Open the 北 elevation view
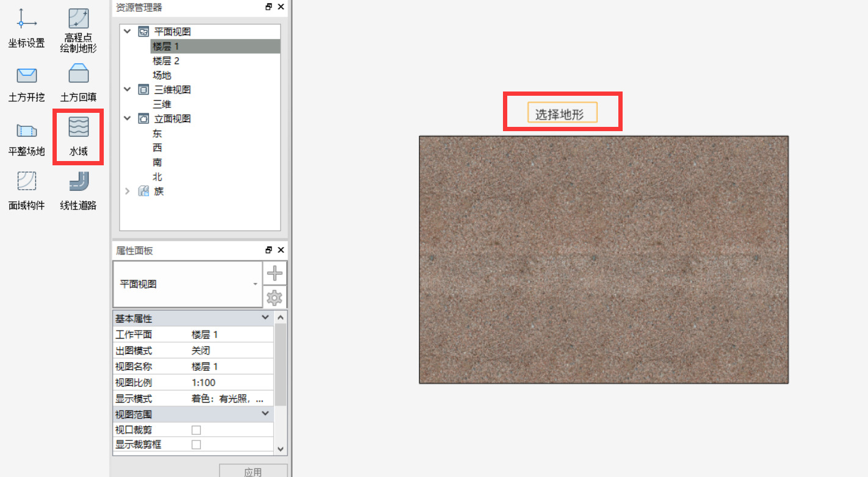 [157, 177]
